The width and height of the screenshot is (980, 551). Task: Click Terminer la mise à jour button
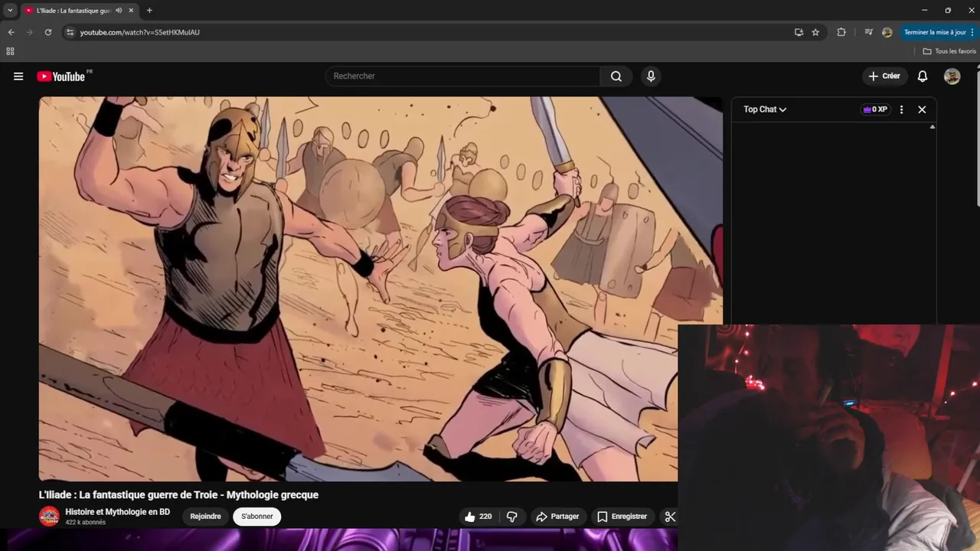(x=939, y=32)
